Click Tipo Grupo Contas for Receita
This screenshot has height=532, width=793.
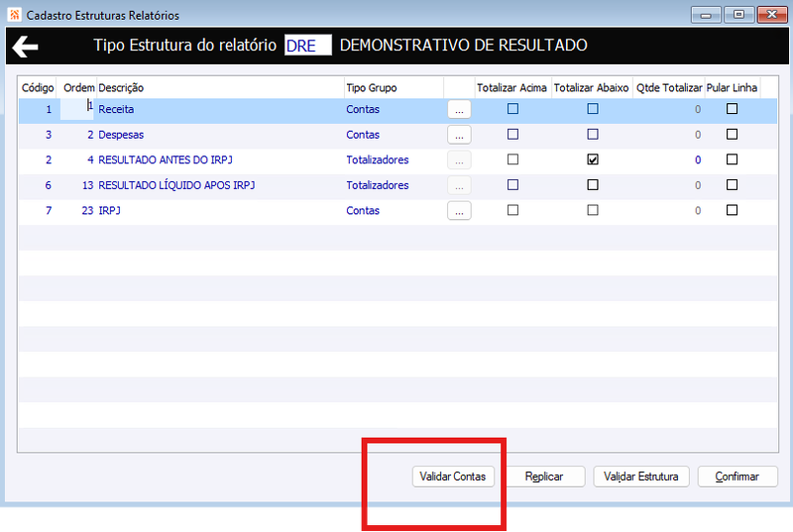pyautogui.click(x=363, y=109)
